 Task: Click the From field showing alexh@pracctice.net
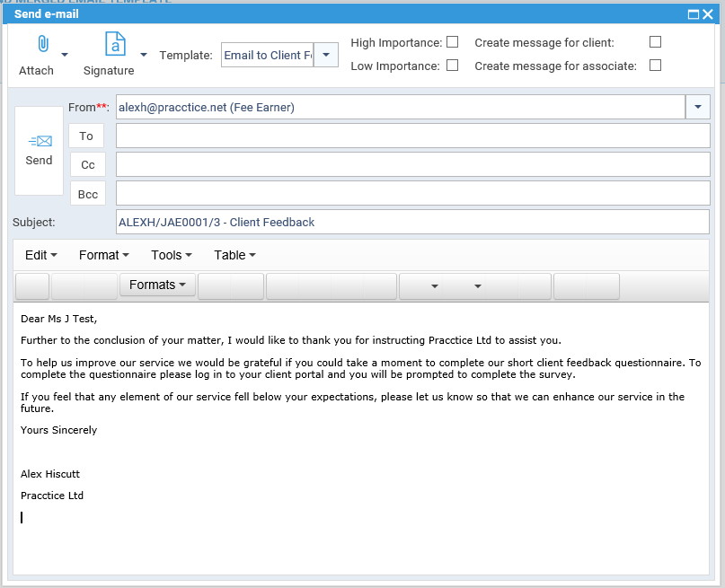tap(401, 107)
